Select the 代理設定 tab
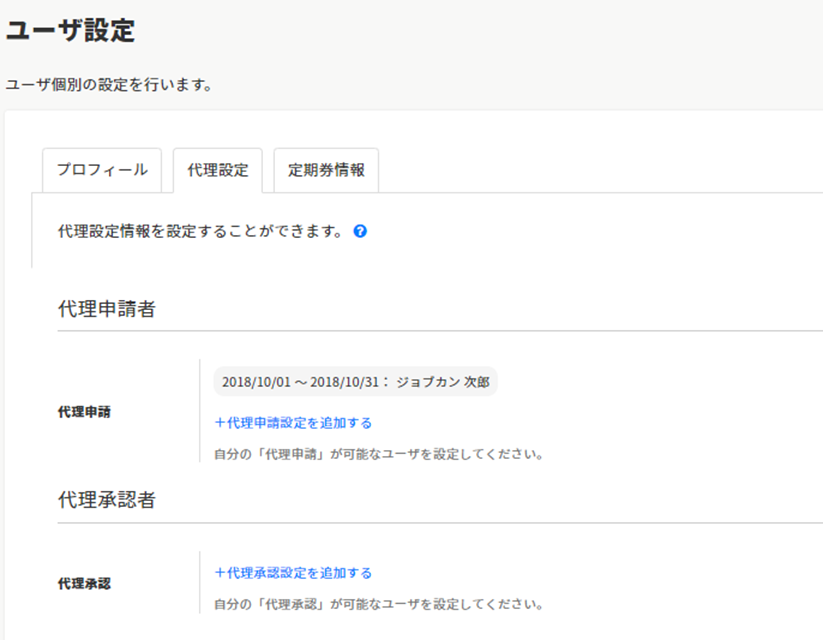This screenshot has width=823, height=640. 217,170
